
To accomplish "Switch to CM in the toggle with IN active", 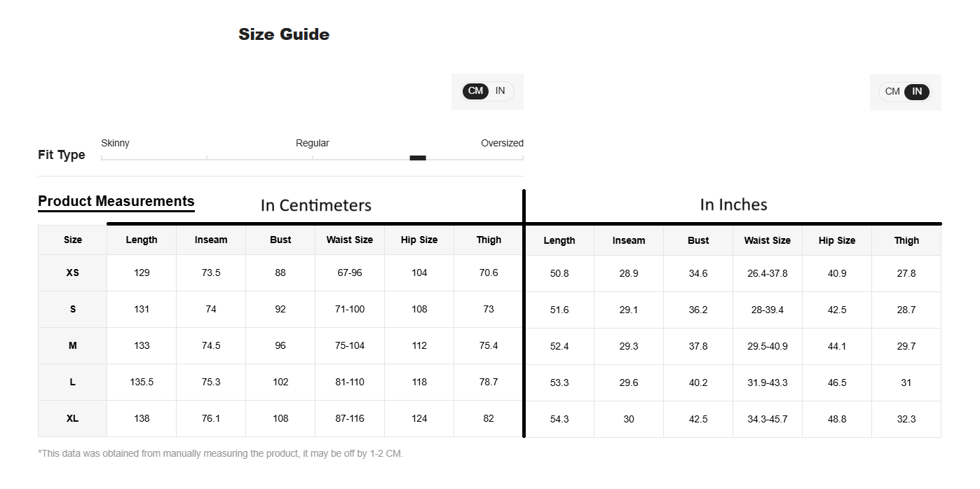I will [x=892, y=92].
